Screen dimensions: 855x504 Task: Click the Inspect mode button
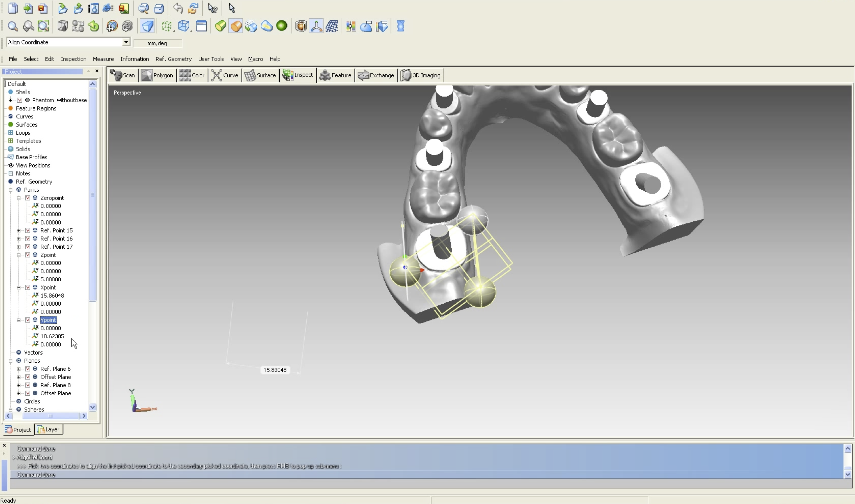(x=298, y=75)
